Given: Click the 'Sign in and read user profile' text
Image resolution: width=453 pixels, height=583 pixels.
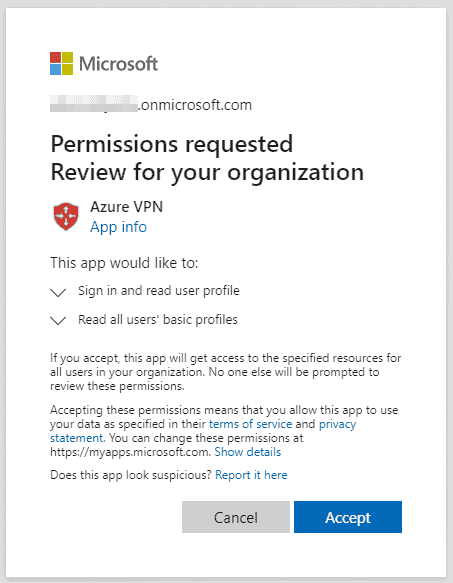Looking at the screenshot, I should [159, 291].
